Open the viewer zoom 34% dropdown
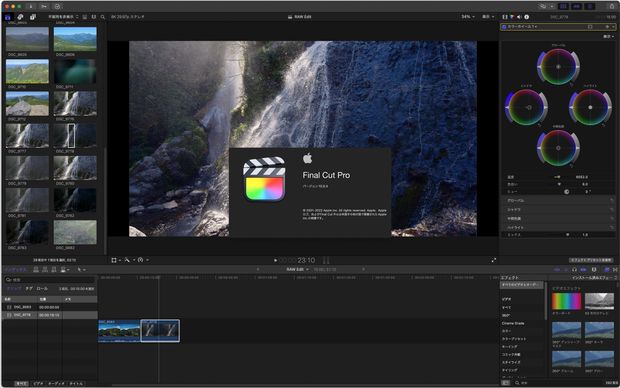Image resolution: width=620 pixels, height=388 pixels. [x=468, y=17]
